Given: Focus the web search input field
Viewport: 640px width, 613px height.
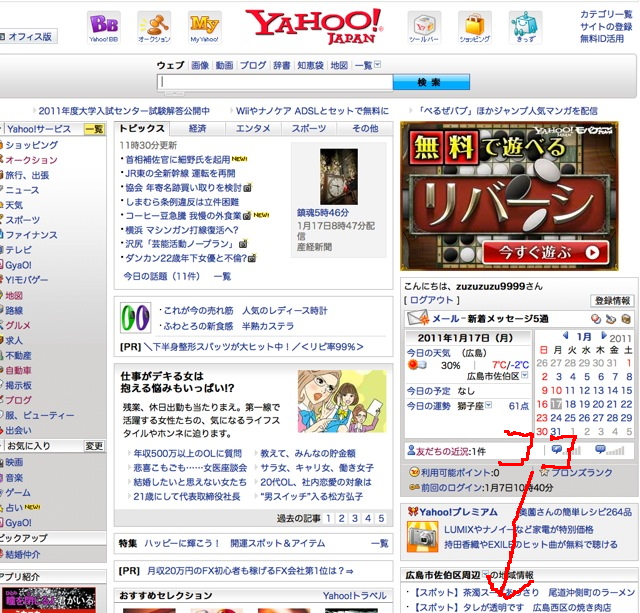Looking at the screenshot, I should pyautogui.click(x=275, y=82).
